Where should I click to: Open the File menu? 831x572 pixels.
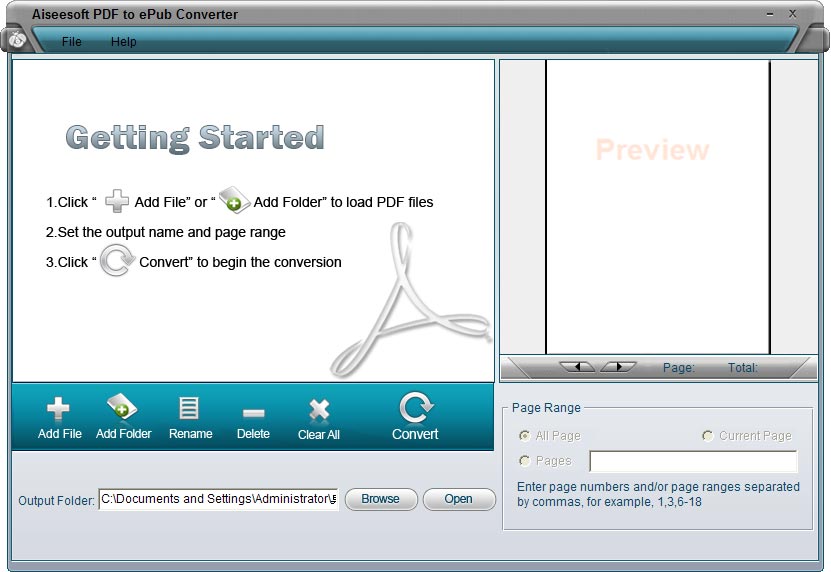(72, 41)
